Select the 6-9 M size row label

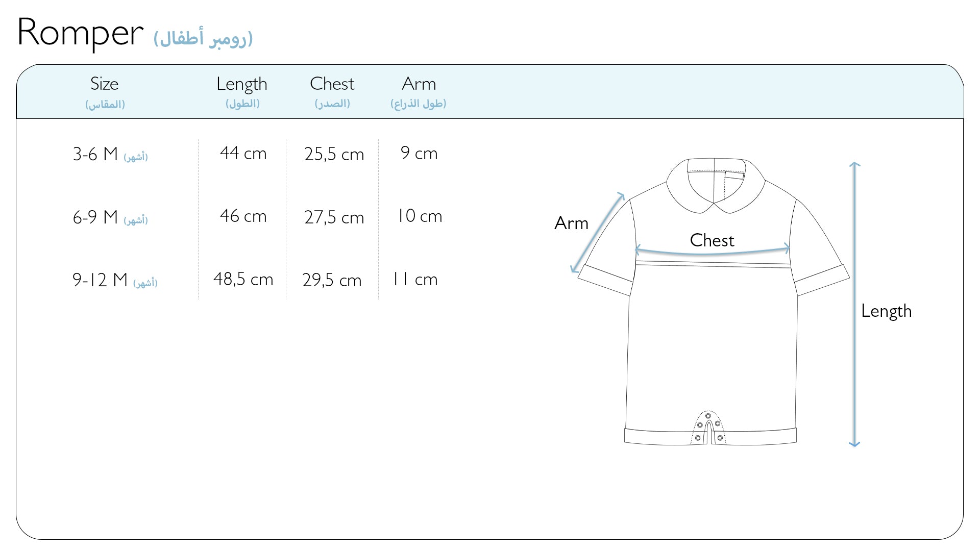[110, 217]
